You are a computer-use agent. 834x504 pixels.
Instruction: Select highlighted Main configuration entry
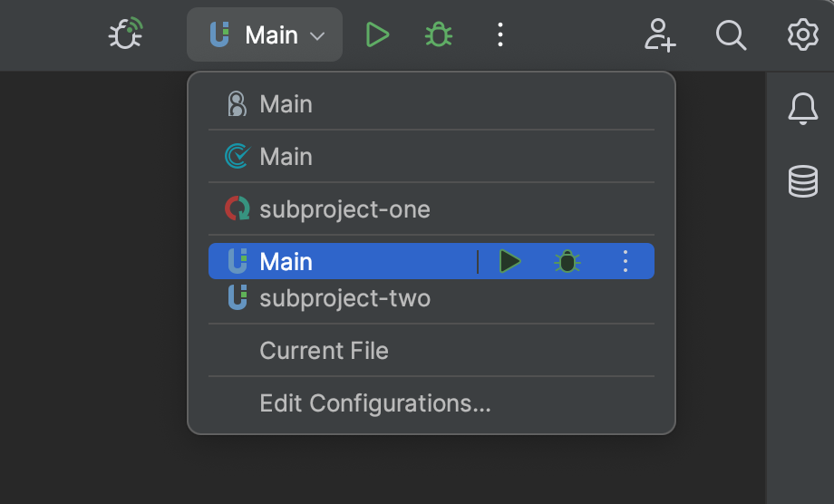(x=286, y=262)
